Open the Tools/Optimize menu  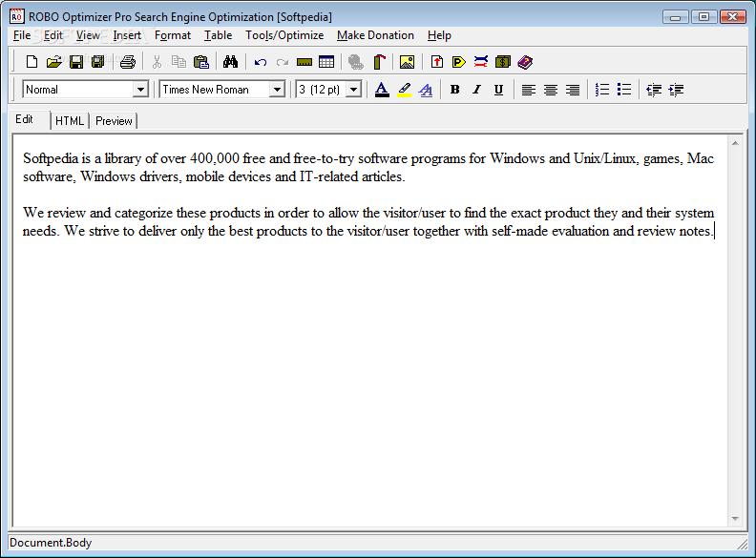point(284,35)
